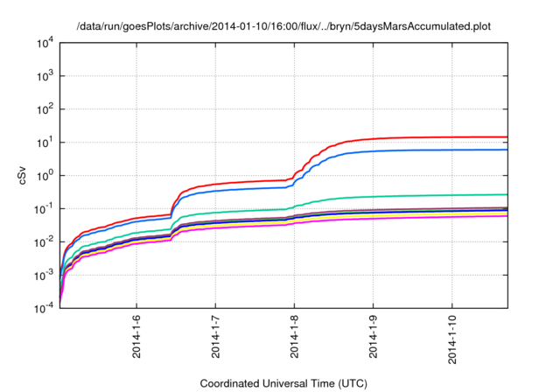The height and width of the screenshot is (392, 560).
Task: Click the 10^4 y-axis tick label
Action: pyautogui.click(x=45, y=43)
